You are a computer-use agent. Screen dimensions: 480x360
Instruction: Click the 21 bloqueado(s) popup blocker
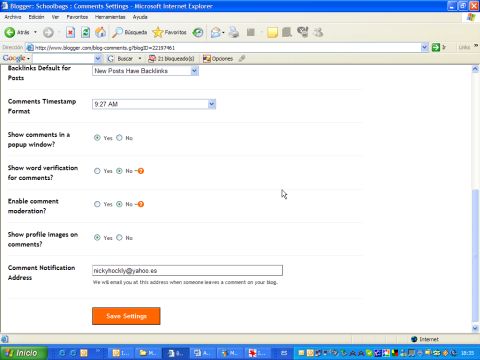(x=171, y=59)
